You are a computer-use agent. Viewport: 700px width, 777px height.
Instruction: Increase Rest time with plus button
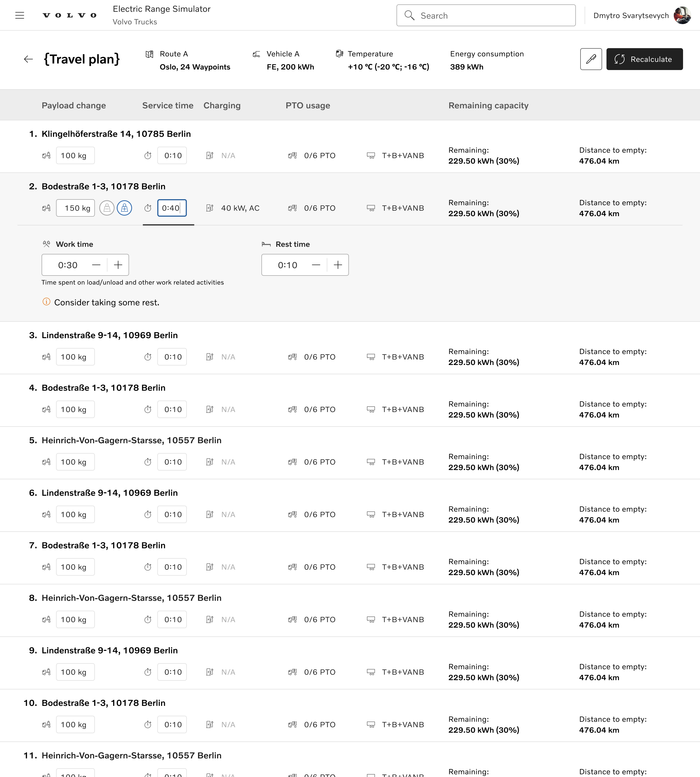[338, 265]
